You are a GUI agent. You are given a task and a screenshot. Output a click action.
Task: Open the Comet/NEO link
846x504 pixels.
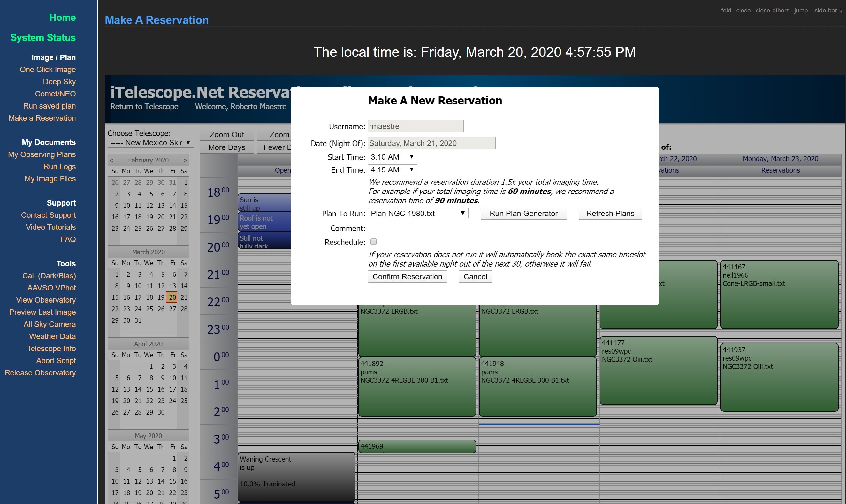55,94
